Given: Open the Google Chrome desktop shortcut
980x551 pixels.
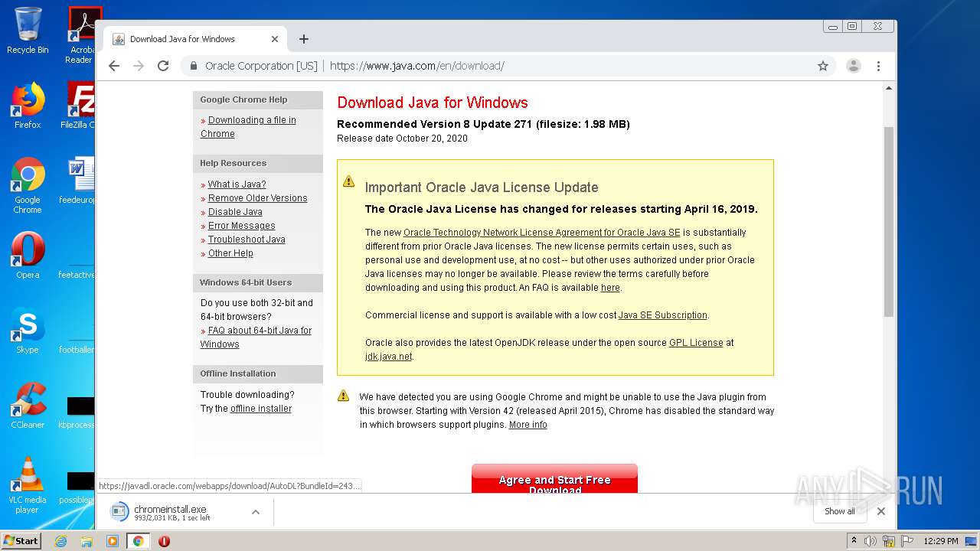Looking at the screenshot, I should click(28, 185).
